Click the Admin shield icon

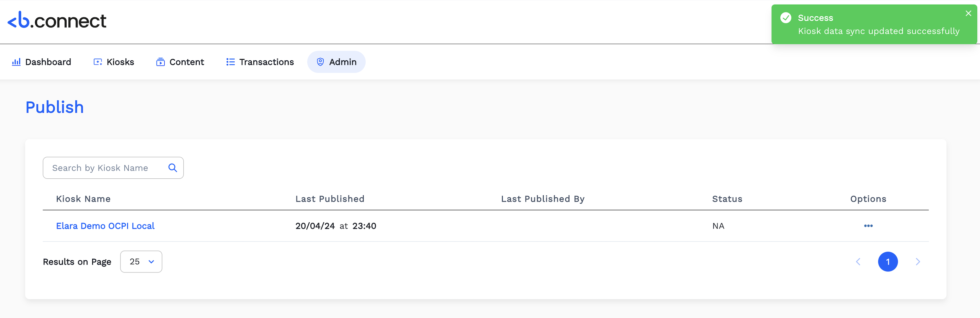click(x=320, y=62)
